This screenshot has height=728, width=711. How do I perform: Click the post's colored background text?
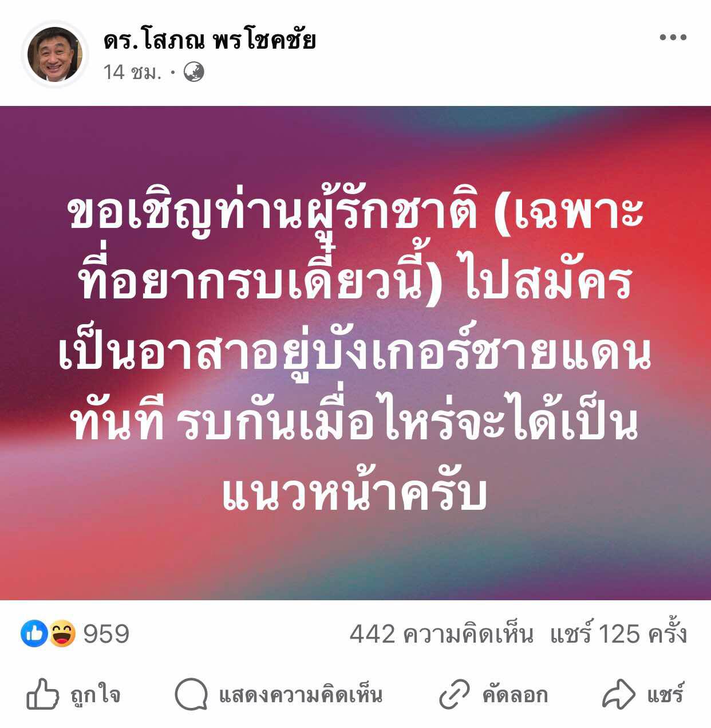pyautogui.click(x=355, y=353)
